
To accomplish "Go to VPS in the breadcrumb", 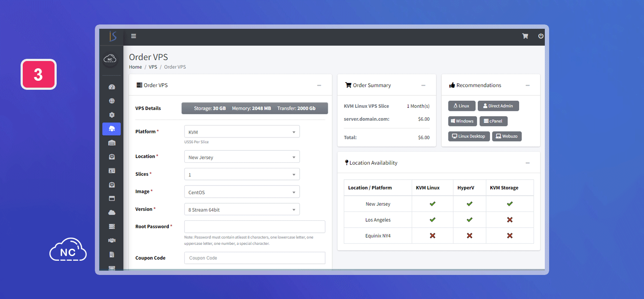I will pyautogui.click(x=153, y=67).
